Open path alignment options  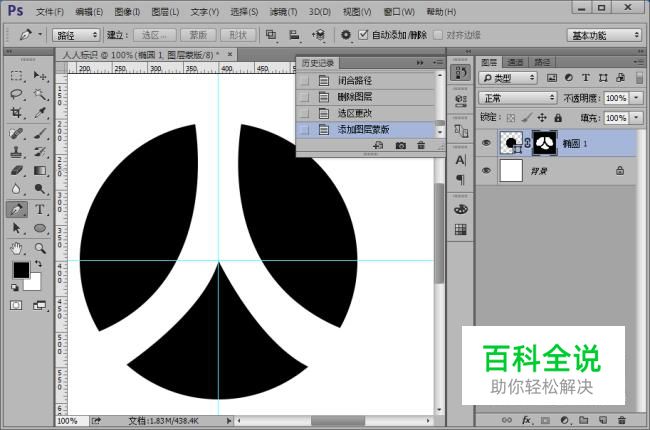pyautogui.click(x=294, y=35)
